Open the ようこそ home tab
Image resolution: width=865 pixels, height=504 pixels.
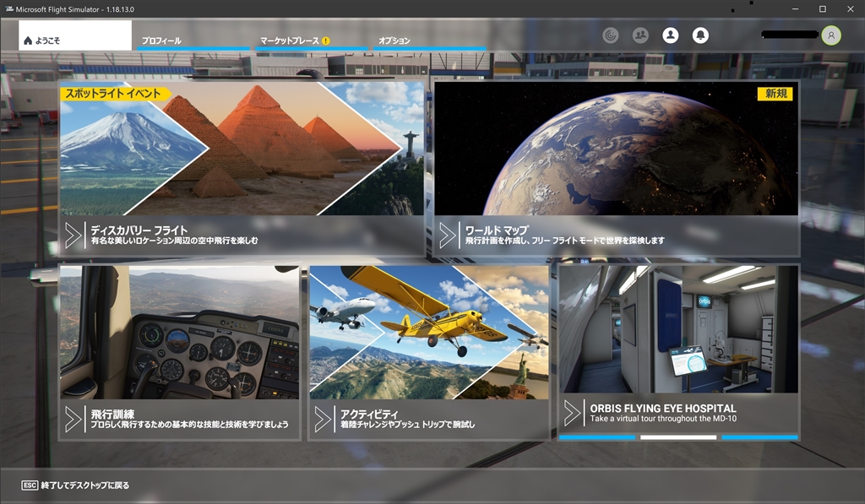(x=75, y=35)
